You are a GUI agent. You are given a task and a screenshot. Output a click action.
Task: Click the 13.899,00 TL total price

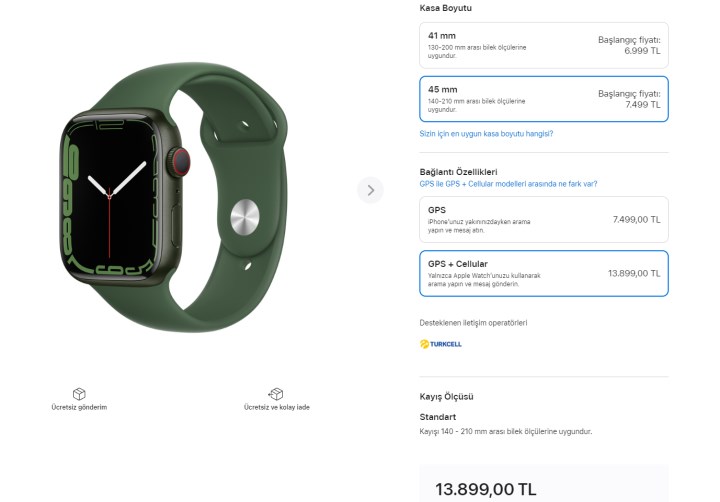coord(486,489)
